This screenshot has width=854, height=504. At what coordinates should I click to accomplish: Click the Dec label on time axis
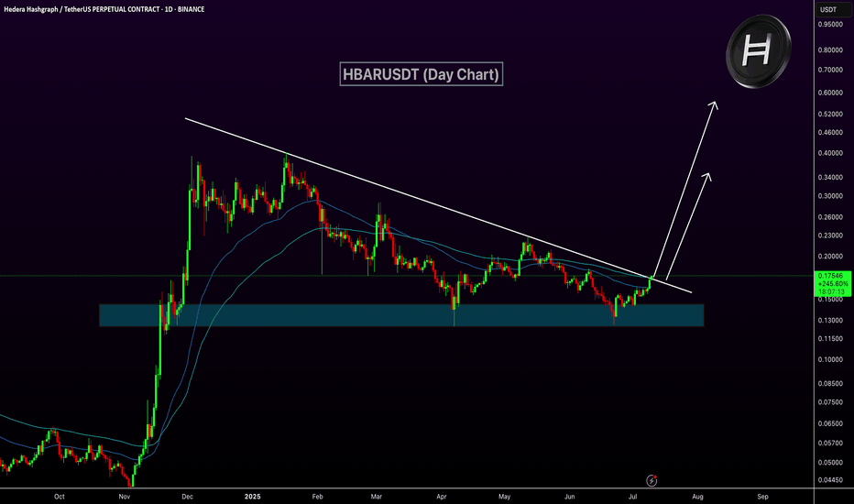click(x=187, y=497)
